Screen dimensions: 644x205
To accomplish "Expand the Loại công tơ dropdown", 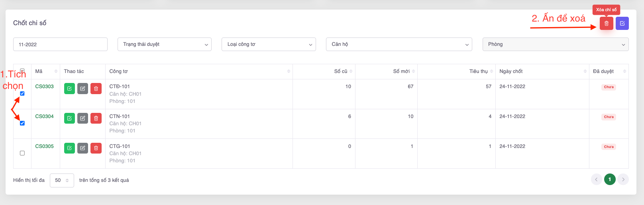I will [269, 44].
